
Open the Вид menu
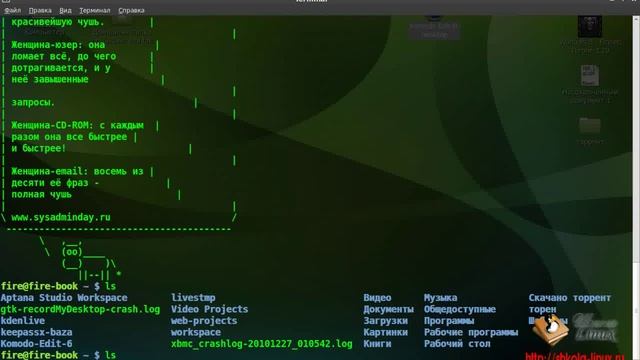pos(65,10)
